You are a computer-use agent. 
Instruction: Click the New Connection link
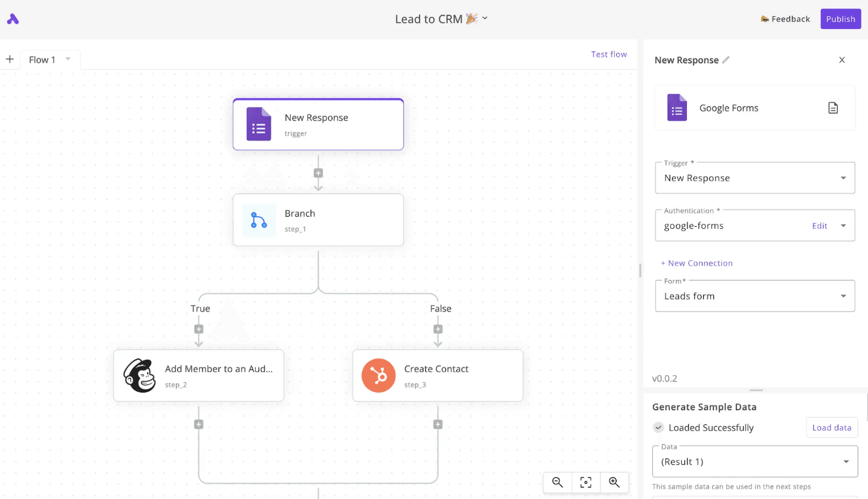pos(697,262)
